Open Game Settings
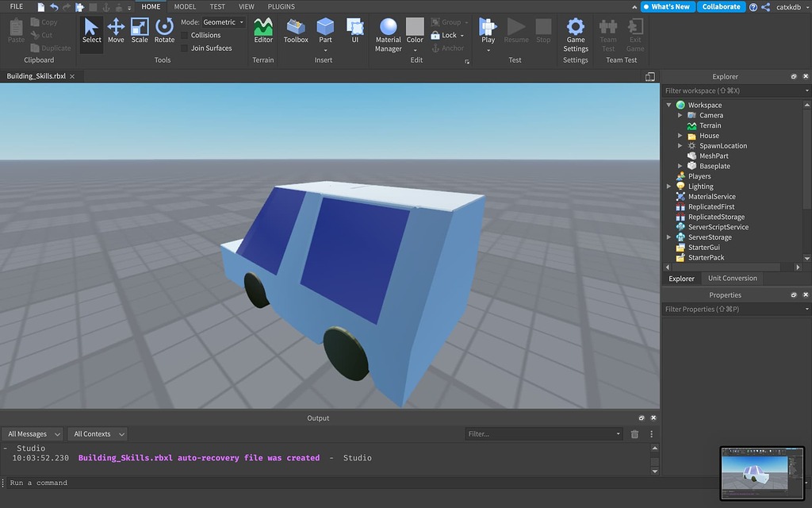The image size is (812, 508). pos(575,33)
